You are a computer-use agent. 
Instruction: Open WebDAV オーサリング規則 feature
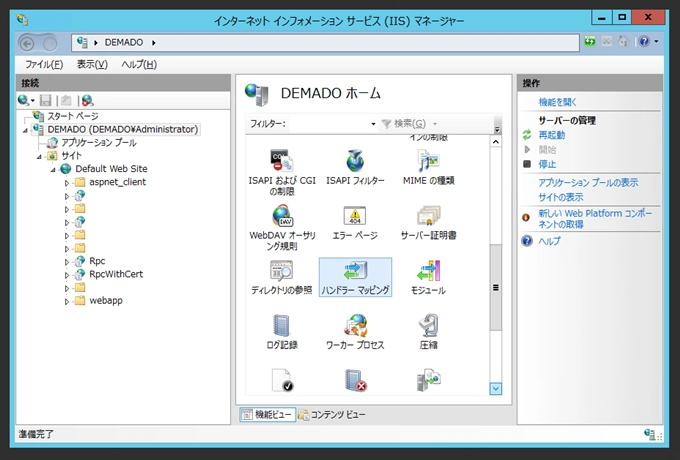(x=282, y=228)
